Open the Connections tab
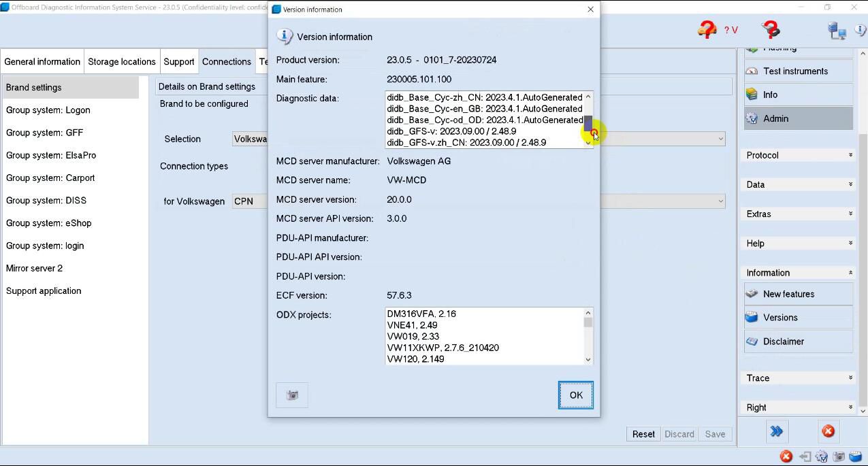This screenshot has width=868, height=466. (227, 61)
